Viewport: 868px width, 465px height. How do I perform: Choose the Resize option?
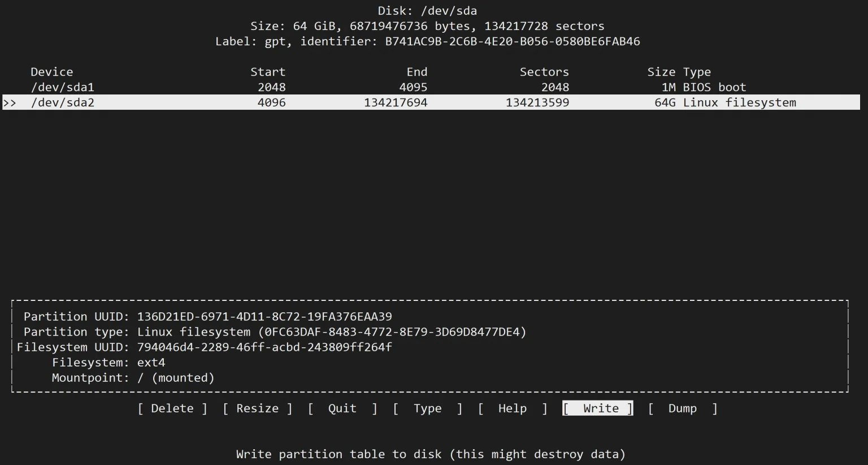(x=257, y=408)
